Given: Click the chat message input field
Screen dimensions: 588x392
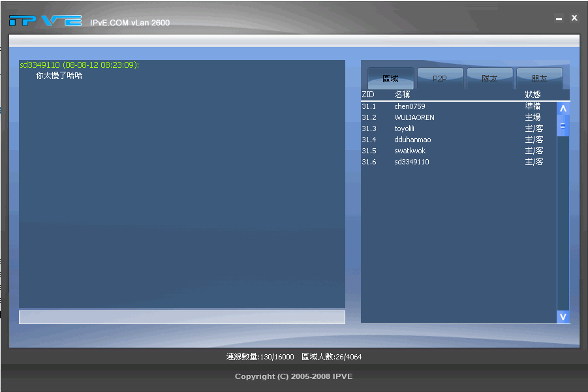Looking at the screenshot, I should 182,317.
